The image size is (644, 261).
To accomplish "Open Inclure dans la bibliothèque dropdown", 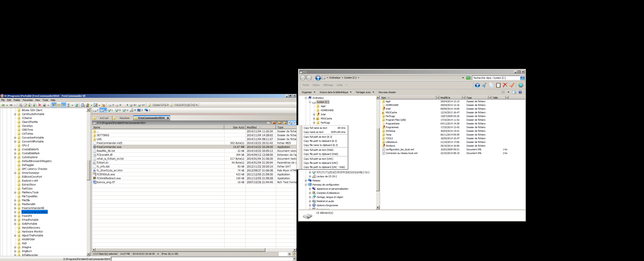I will (335, 92).
